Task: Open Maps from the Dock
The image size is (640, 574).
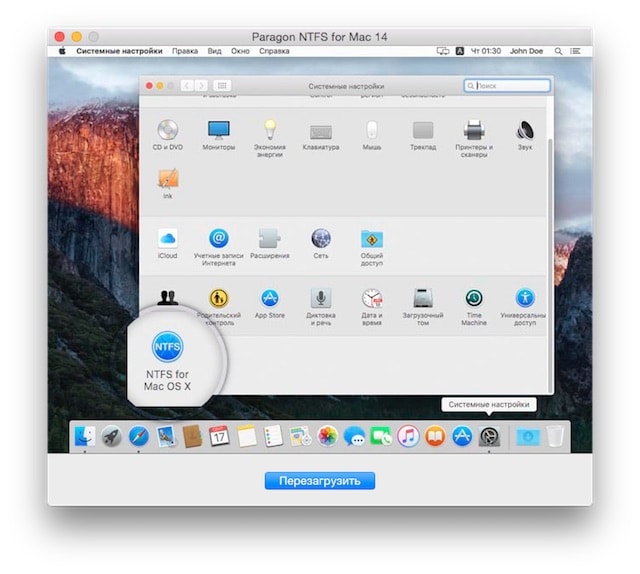Action: click(300, 436)
